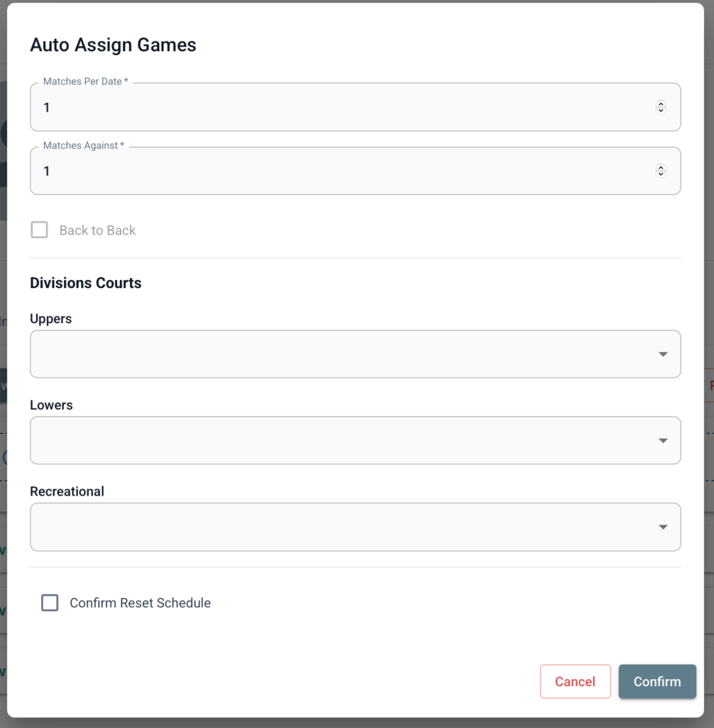
Task: Click the Auto Assign Games dialog title
Action: coord(113,45)
